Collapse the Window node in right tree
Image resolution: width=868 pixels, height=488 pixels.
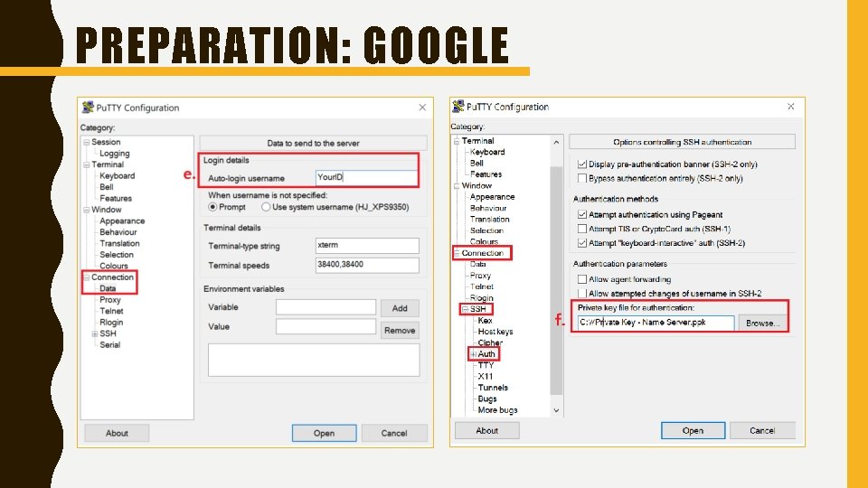pos(457,186)
